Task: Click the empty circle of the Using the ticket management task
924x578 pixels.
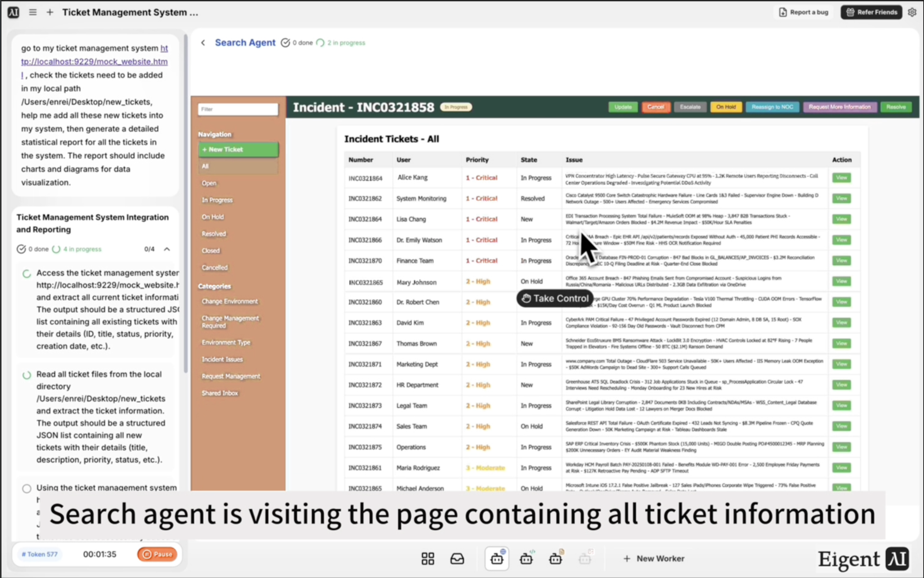Action: click(26, 488)
